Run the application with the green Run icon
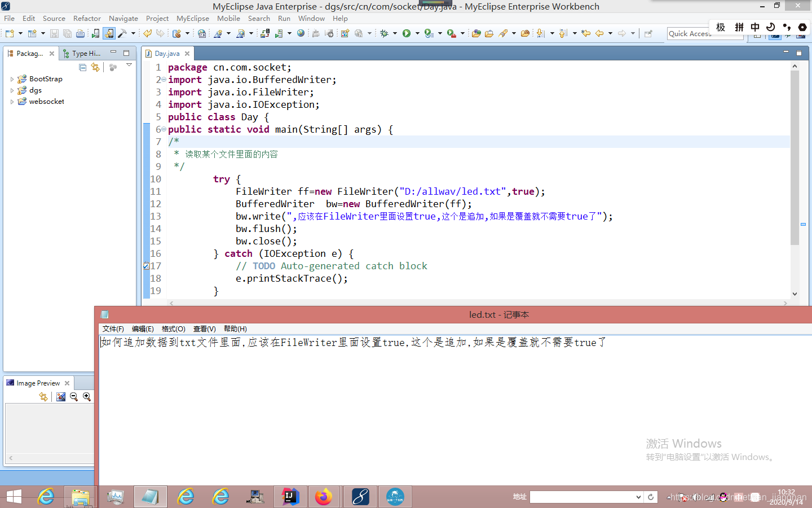This screenshot has width=812, height=508. [x=407, y=33]
